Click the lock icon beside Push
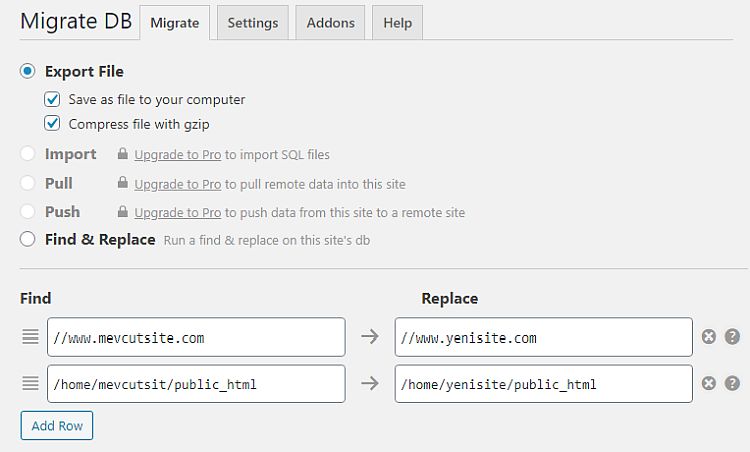The height and width of the screenshot is (452, 750). pos(123,211)
